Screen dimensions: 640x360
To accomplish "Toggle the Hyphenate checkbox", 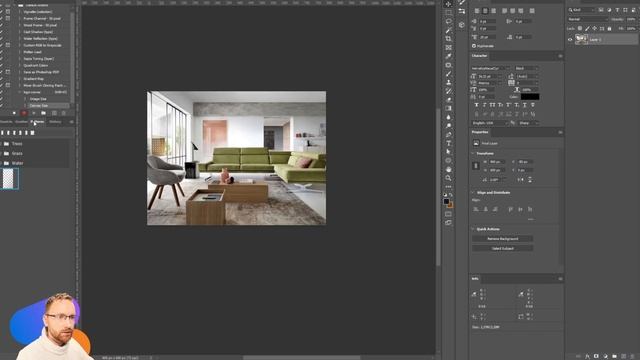I will point(474,46).
